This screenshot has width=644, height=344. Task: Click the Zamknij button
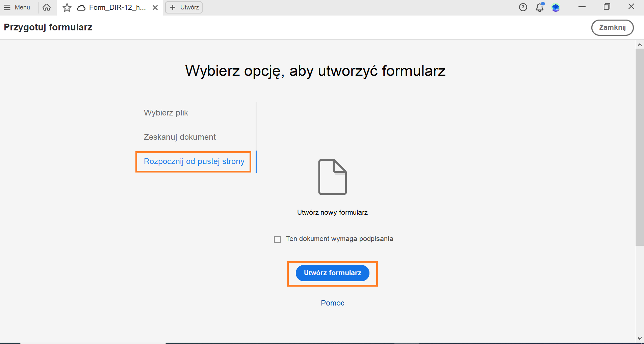pos(612,27)
